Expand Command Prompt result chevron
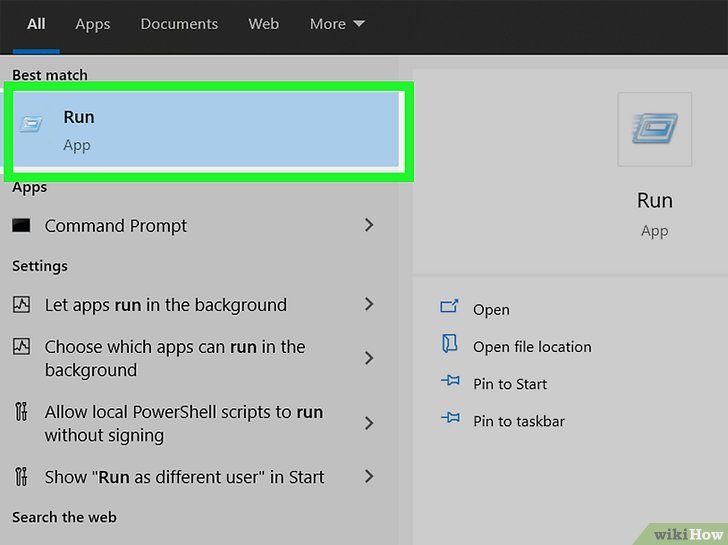Viewport: 728px width, 545px height. 369,226
